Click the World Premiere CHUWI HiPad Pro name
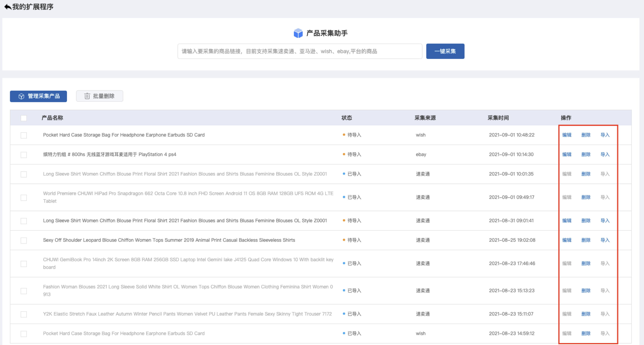Screen dimensions: 644x345 188,197
